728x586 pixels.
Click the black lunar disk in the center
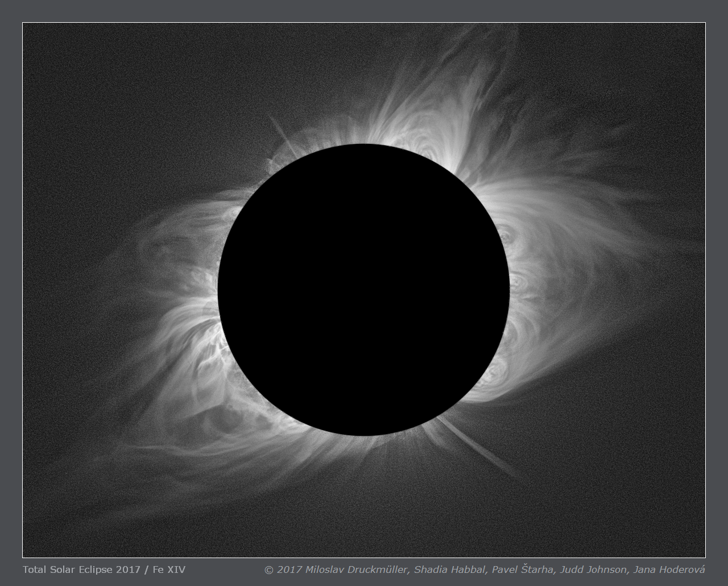[x=363, y=290]
